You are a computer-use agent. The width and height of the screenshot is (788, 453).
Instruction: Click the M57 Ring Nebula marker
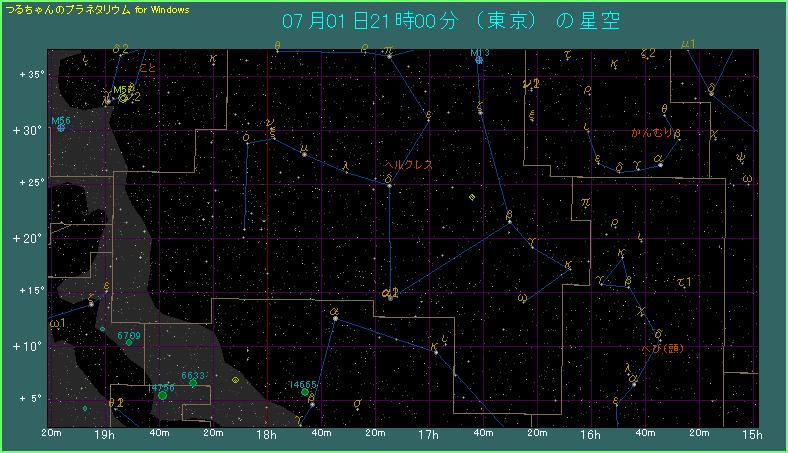pos(123,97)
